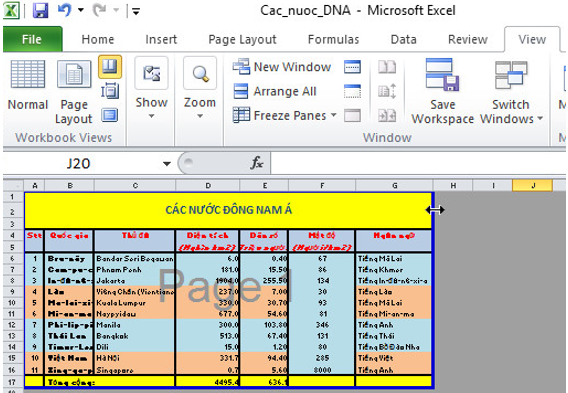Open the Show dropdown group

coord(151,88)
